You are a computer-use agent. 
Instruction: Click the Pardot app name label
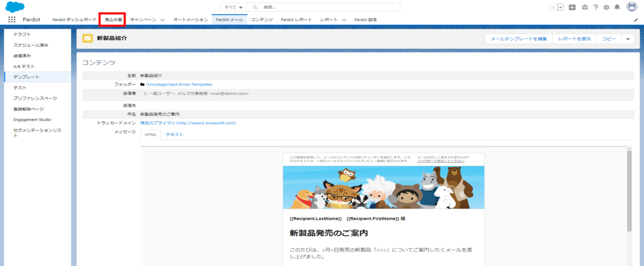32,19
